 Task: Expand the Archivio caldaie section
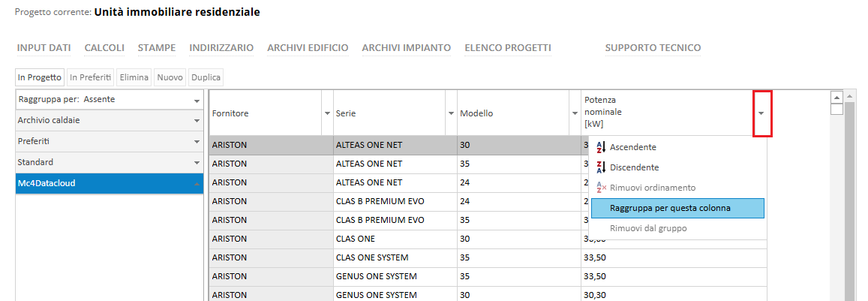click(x=197, y=120)
